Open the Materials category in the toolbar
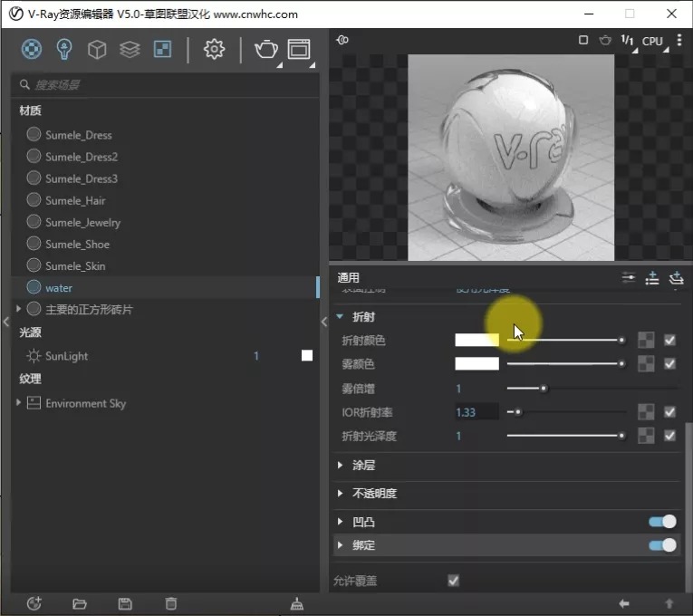Image resolution: width=693 pixels, height=616 pixels. [x=32, y=49]
